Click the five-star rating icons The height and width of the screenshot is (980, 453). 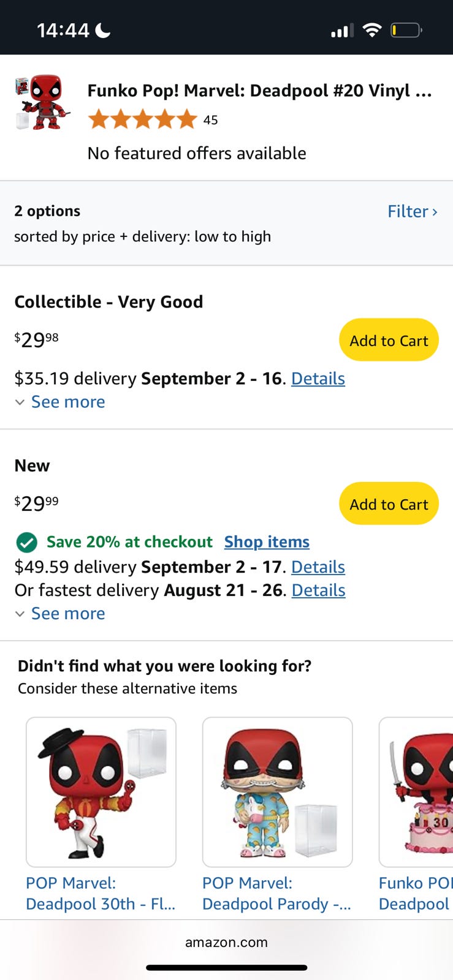[x=142, y=119]
